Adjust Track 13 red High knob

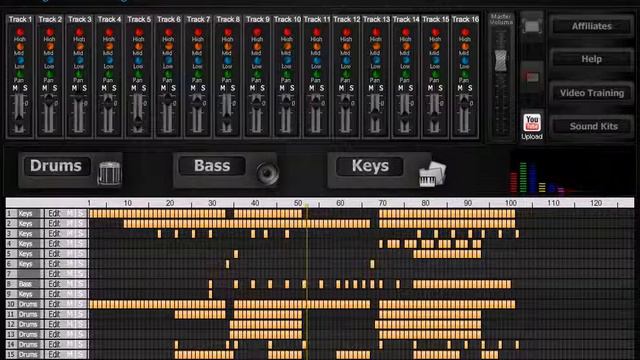pos(376,32)
